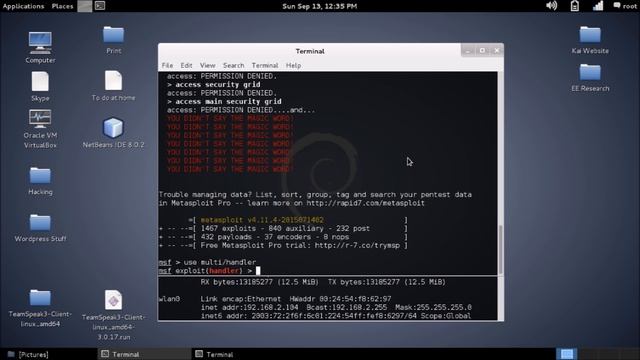Open the Kai Website folder
This screenshot has height=360, width=640.
(590, 35)
